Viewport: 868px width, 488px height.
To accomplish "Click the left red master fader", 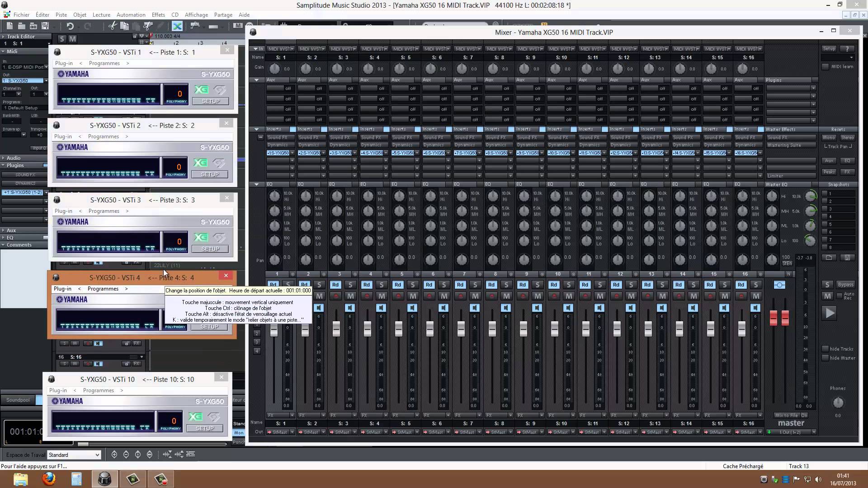I will coord(774,318).
